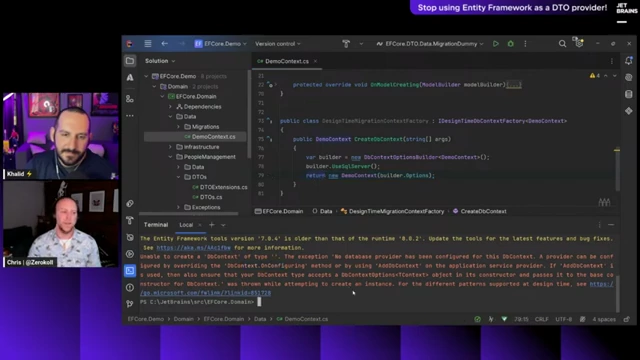Open Solution view mode dropdown
The height and width of the screenshot is (360, 640).
coord(160,61)
